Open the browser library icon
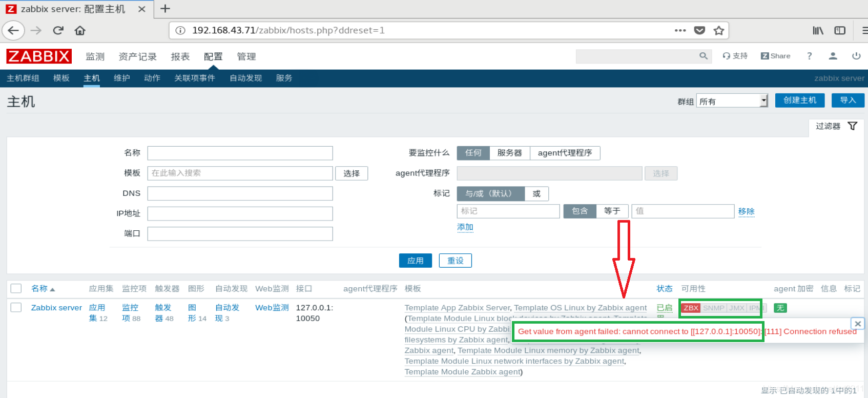This screenshot has height=398, width=868. (818, 30)
